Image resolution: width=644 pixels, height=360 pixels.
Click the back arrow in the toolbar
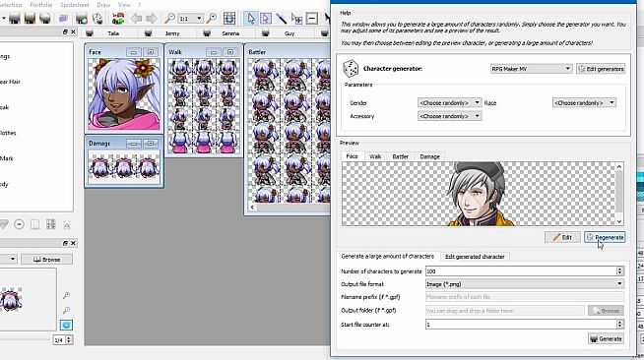(x=136, y=18)
